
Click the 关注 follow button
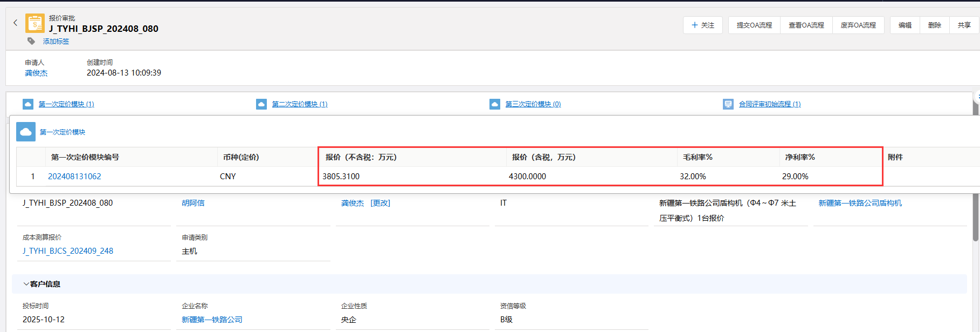tap(702, 25)
